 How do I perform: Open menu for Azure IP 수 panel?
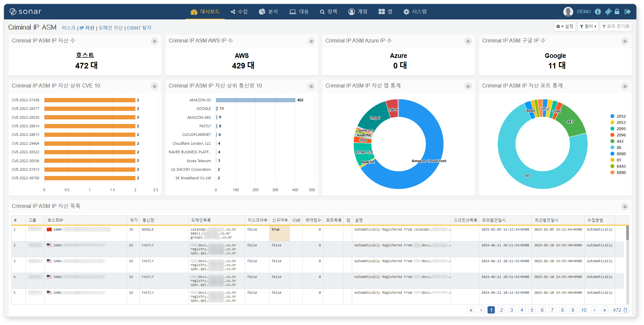(x=468, y=41)
